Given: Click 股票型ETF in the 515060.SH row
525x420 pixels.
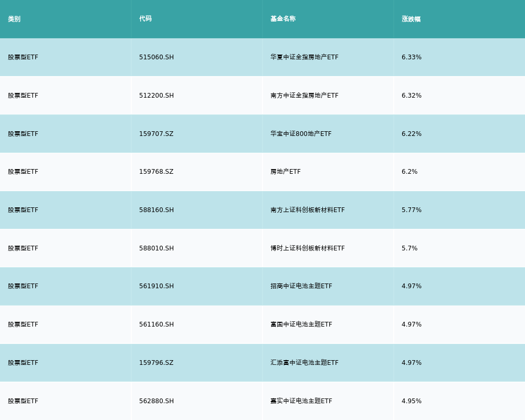Looking at the screenshot, I should [23, 57].
